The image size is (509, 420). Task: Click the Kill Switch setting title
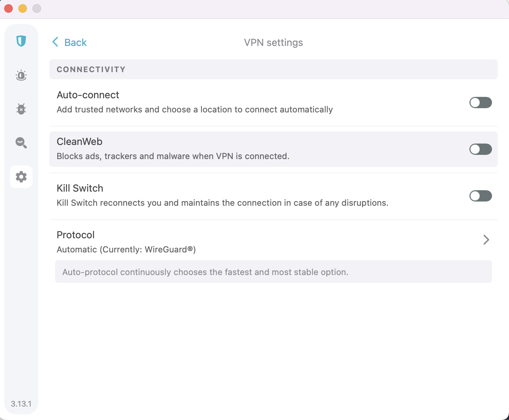point(80,188)
